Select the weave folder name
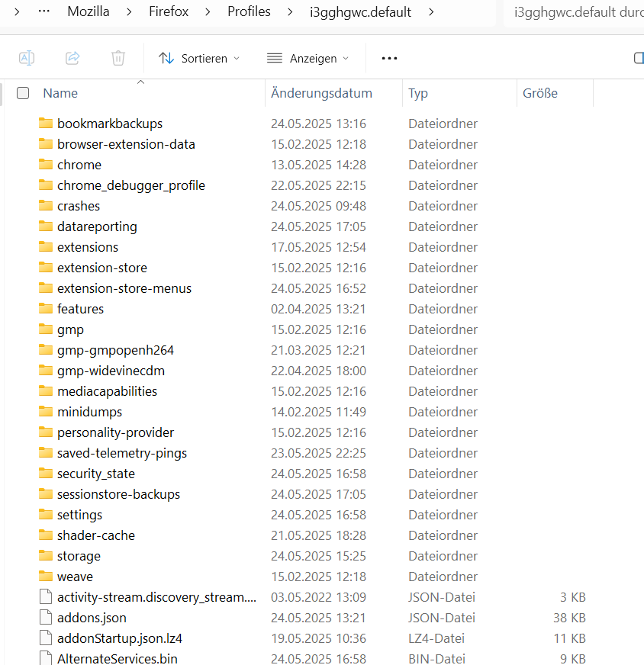This screenshot has width=644, height=665. 75,577
